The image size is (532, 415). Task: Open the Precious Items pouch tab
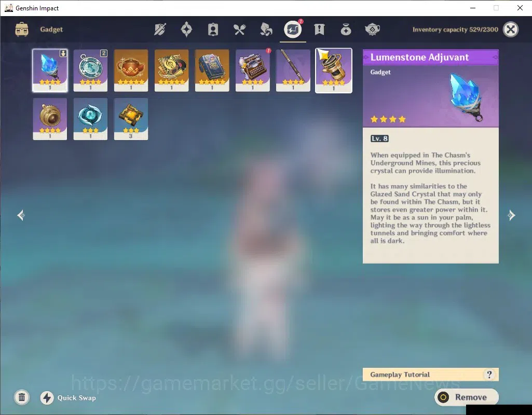point(346,30)
